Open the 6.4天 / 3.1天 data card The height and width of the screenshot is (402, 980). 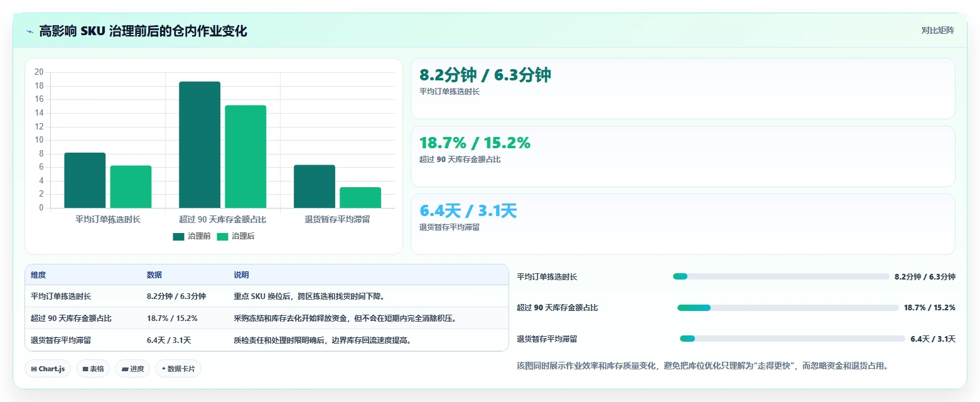coord(682,224)
